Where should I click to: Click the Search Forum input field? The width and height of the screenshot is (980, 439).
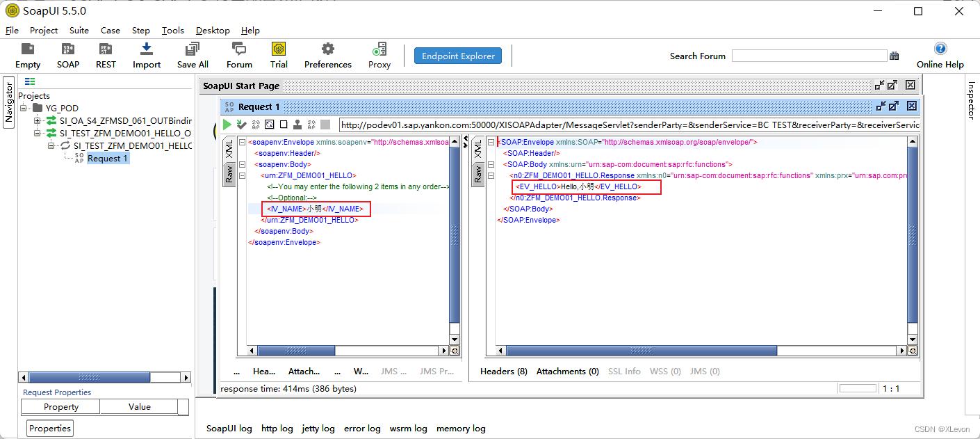(x=809, y=56)
